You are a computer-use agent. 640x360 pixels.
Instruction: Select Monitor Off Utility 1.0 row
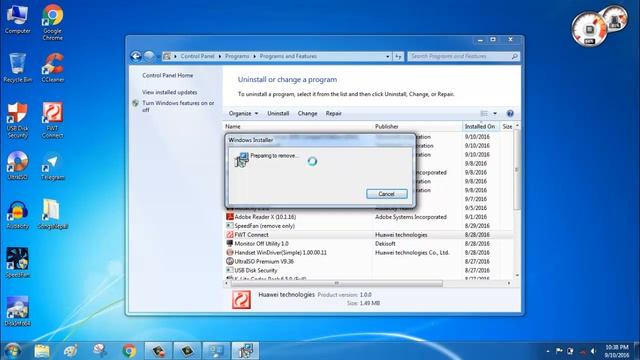coord(368,244)
